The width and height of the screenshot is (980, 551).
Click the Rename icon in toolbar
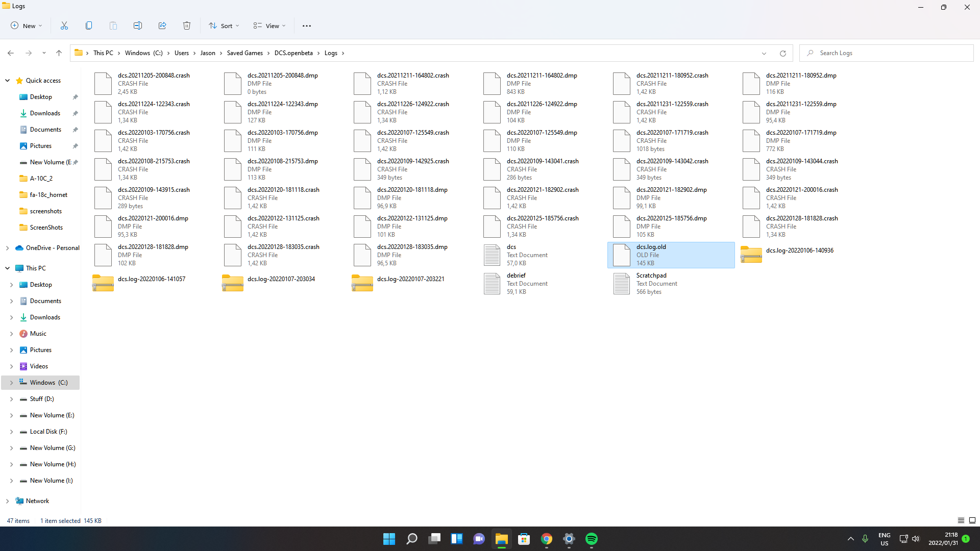[x=138, y=26]
